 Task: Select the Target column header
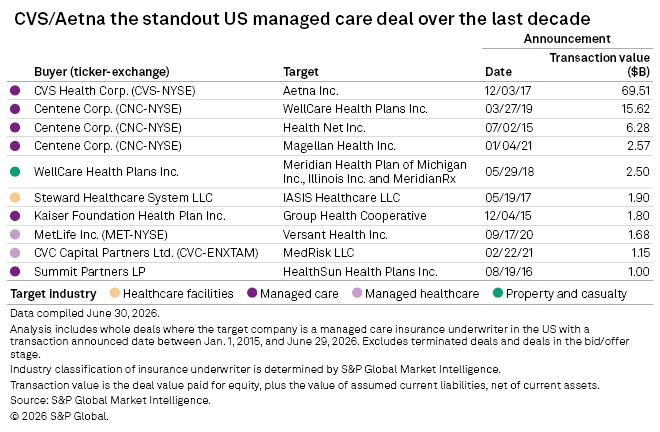click(x=301, y=72)
